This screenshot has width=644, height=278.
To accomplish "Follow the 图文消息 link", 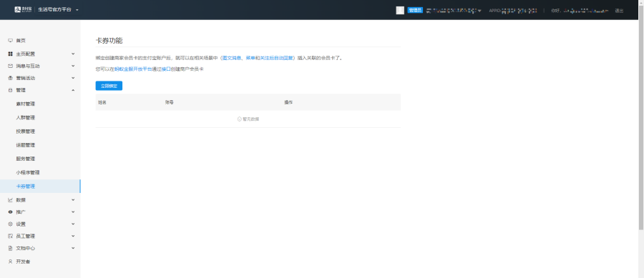I will tap(232, 58).
